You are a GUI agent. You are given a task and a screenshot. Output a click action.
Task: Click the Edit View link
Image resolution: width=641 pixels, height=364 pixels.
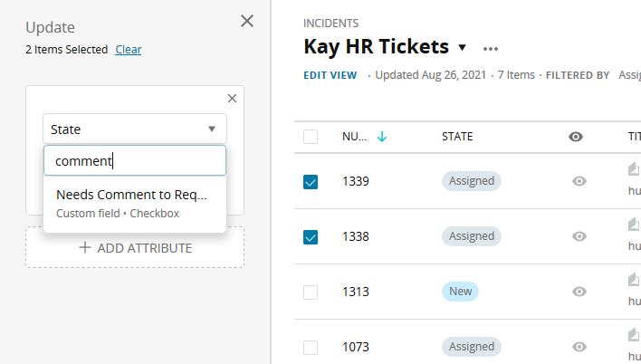(x=330, y=75)
